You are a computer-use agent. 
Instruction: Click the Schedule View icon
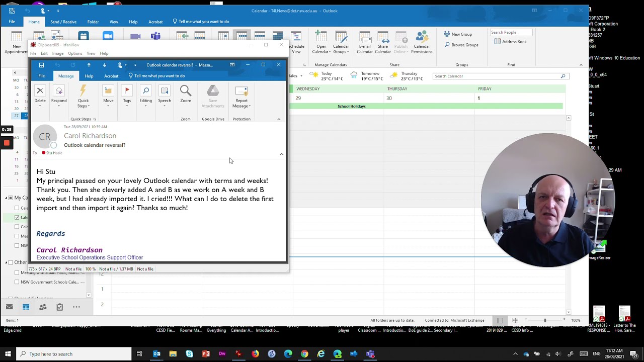click(x=296, y=37)
